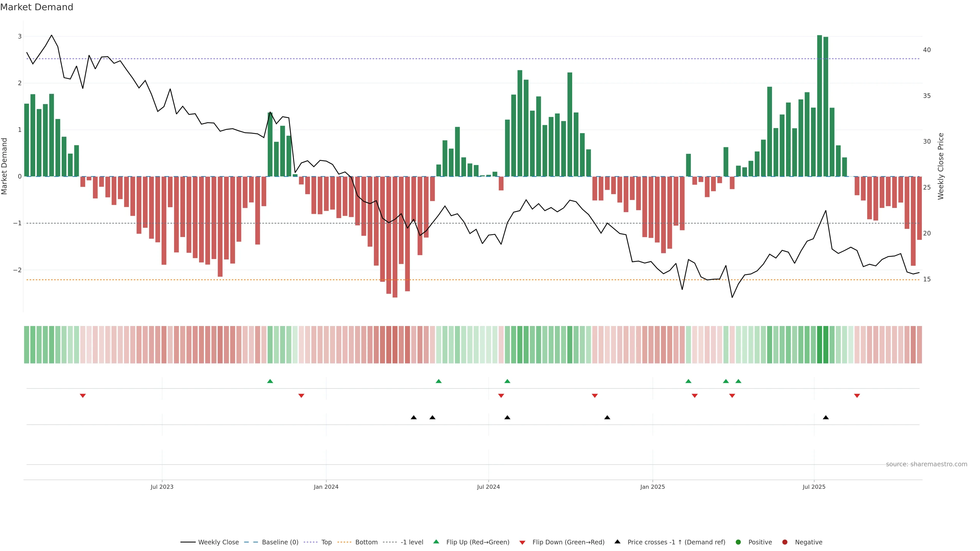The image size is (980, 551).
Task: Click the Market Demand chart title
Action: [36, 7]
